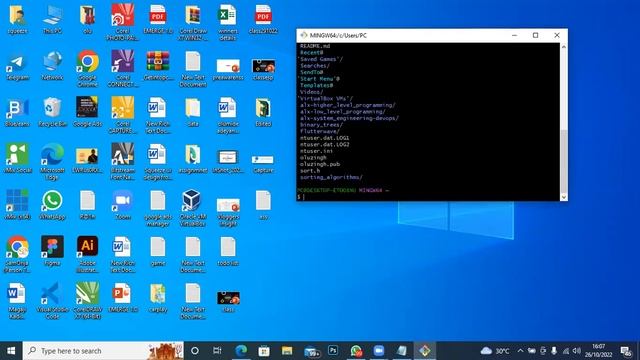Open the Corel PHOTO-PAINT shortcut

click(122, 22)
